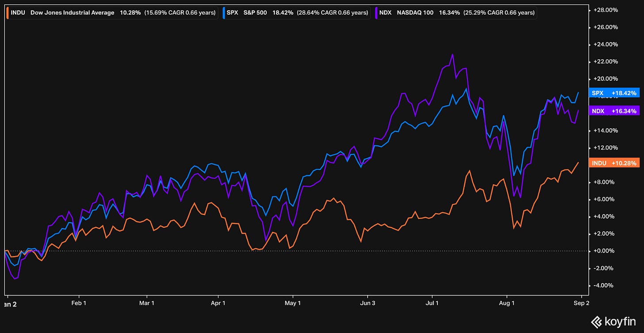Click the NDX NASDAQ 100 legend entry
This screenshot has height=333, width=644.
coord(456,13)
